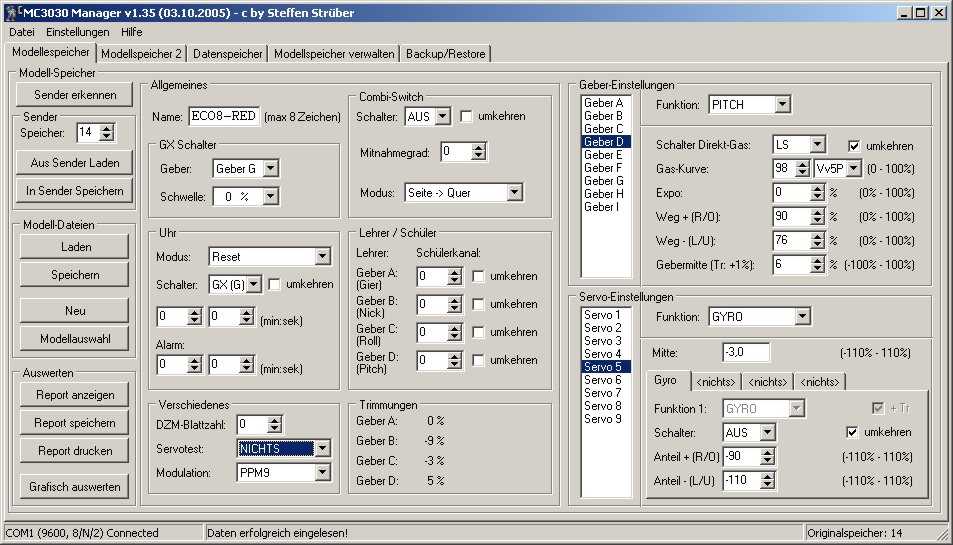Screen dimensions: 953x545
Task: Open Combi-Switch Modus Seite -> Quer dropdown
Action: click(514, 193)
